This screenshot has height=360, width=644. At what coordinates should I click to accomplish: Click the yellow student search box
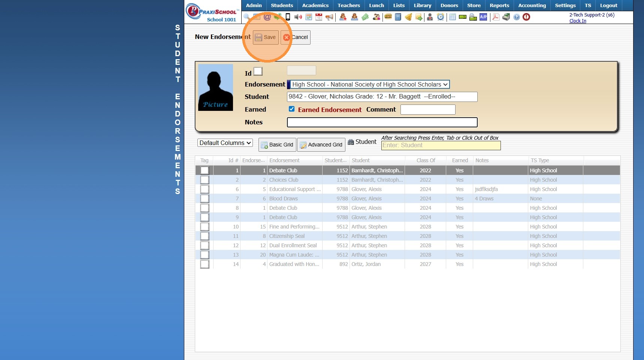pyautogui.click(x=441, y=145)
